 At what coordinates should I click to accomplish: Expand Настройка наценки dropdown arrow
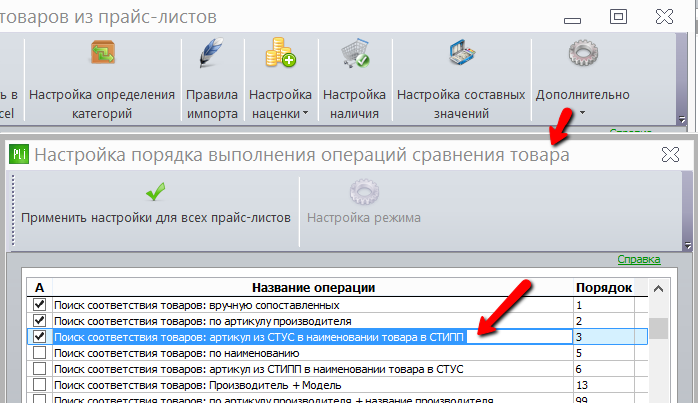pos(305,113)
